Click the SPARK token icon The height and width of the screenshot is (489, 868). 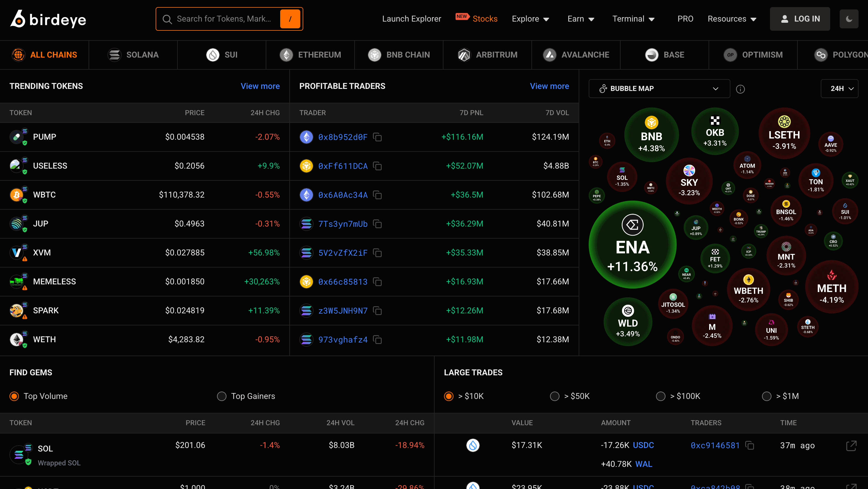point(17,310)
